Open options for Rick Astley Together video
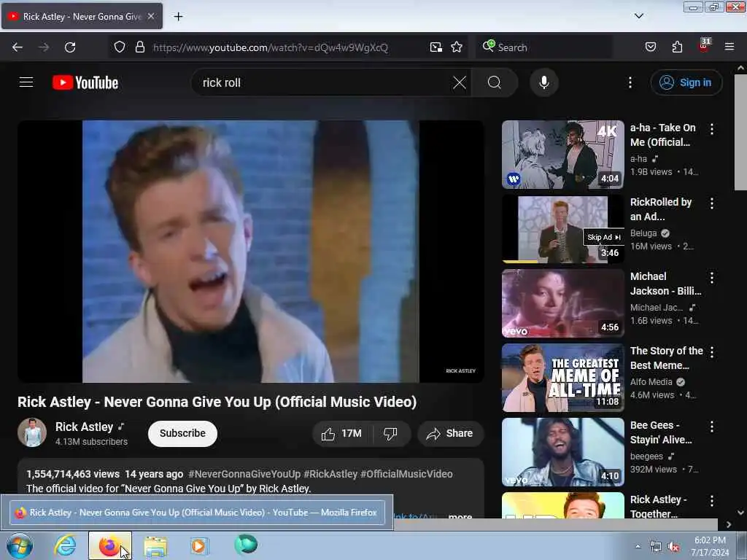The width and height of the screenshot is (747, 560). pyautogui.click(x=712, y=500)
